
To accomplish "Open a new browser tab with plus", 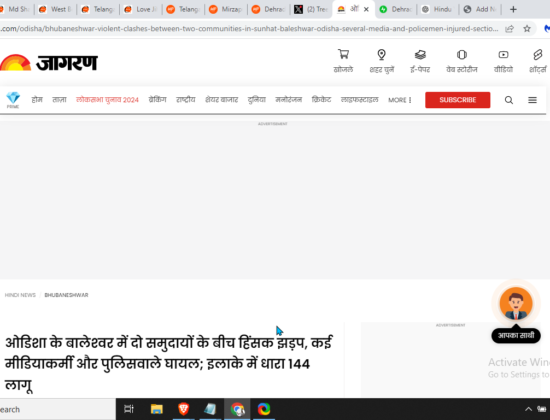I will (x=513, y=9).
